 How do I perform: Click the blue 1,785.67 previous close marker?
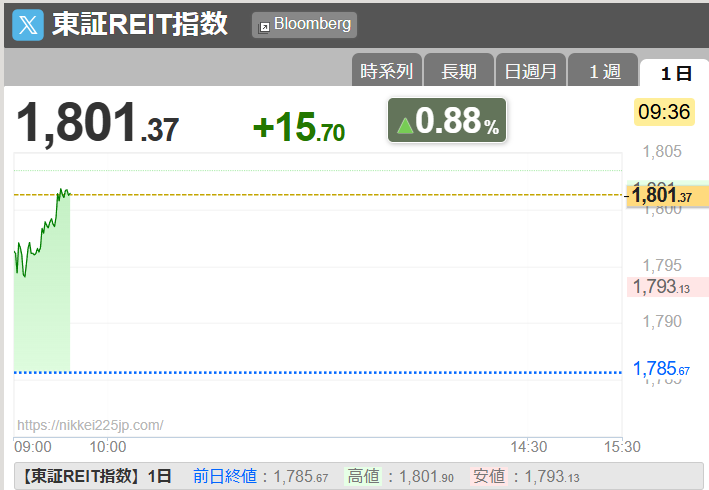click(661, 369)
